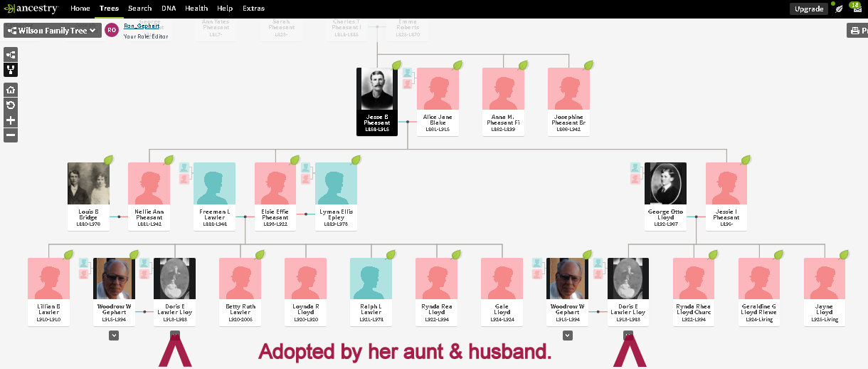Viewport: 868px width, 369px height.
Task: Zoom in on the tree
Action: tap(11, 120)
